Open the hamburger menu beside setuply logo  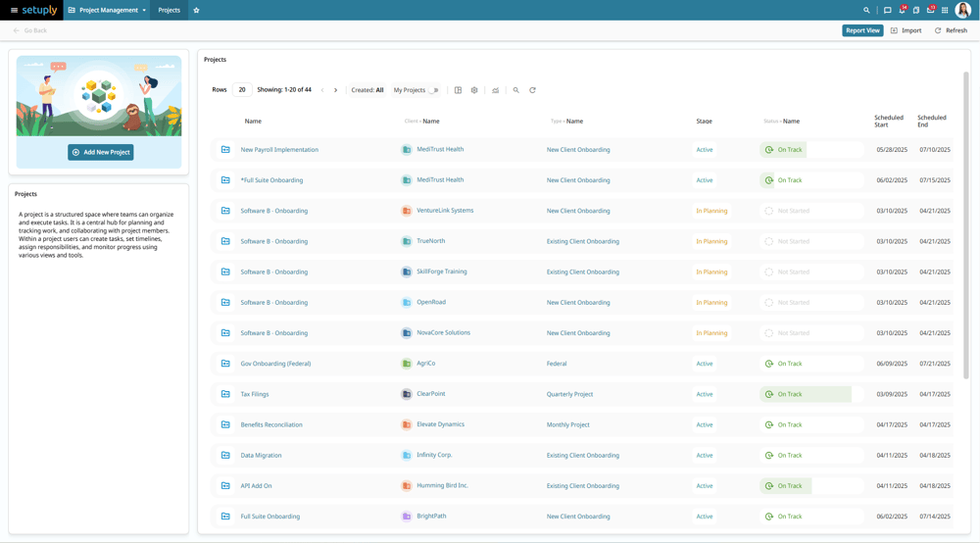click(x=14, y=10)
